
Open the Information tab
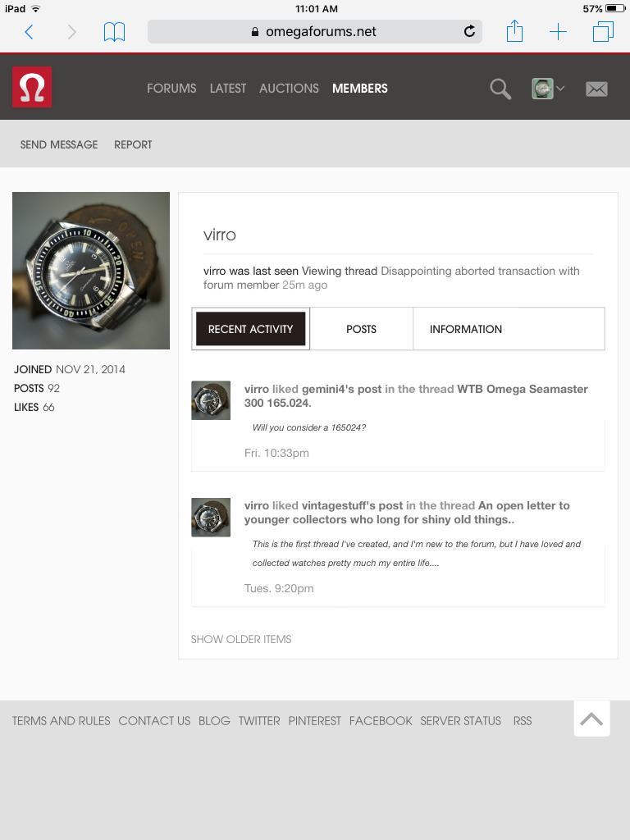pyautogui.click(x=466, y=329)
